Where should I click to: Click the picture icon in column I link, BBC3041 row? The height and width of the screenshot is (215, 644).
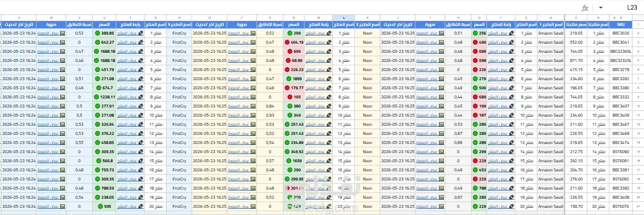tap(441, 42)
